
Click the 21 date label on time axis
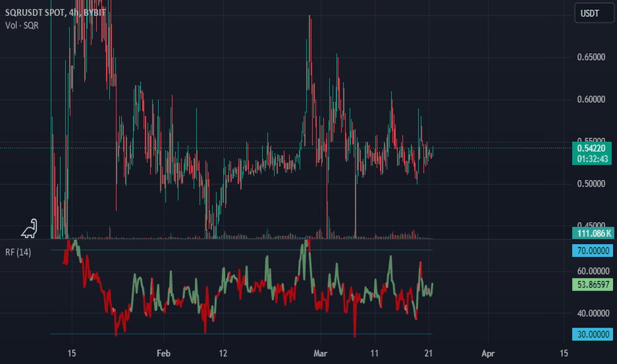428,353
